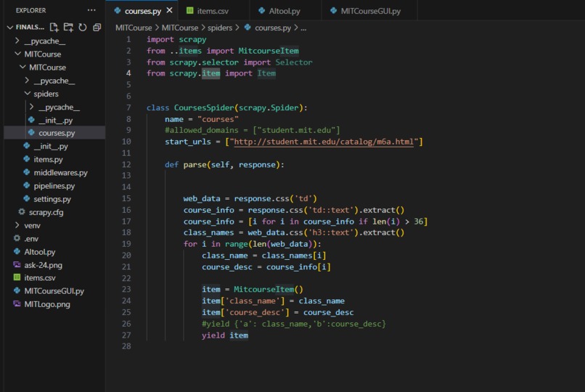Click the commented yield dictionary line
The height and width of the screenshot is (392, 585).
pos(294,324)
